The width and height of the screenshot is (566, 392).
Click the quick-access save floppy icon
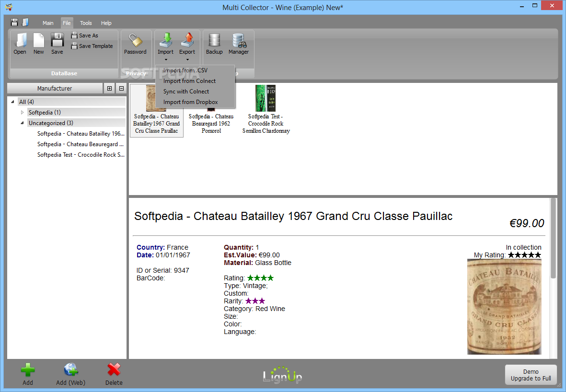(x=14, y=23)
